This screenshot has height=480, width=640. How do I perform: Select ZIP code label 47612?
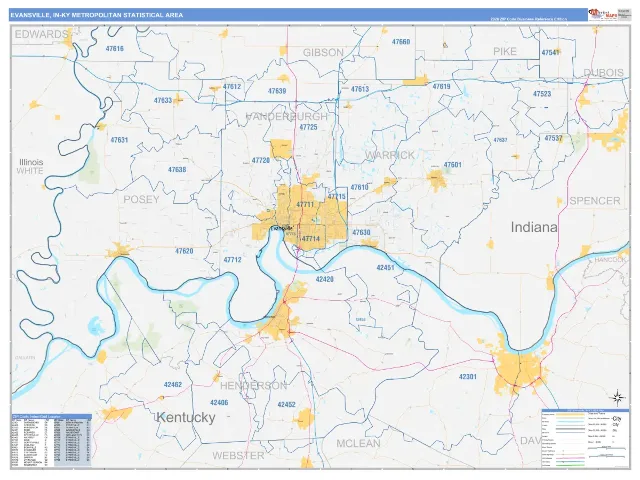tap(232, 87)
